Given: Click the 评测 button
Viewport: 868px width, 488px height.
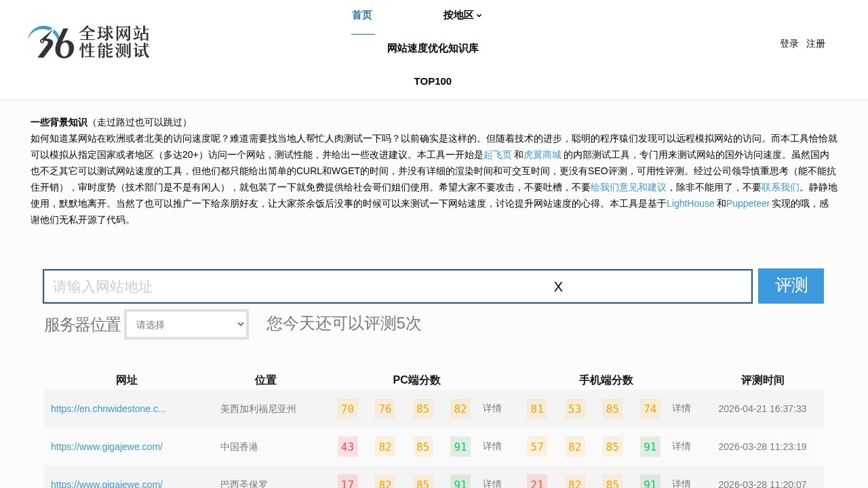Looking at the screenshot, I should pyautogui.click(x=791, y=286).
